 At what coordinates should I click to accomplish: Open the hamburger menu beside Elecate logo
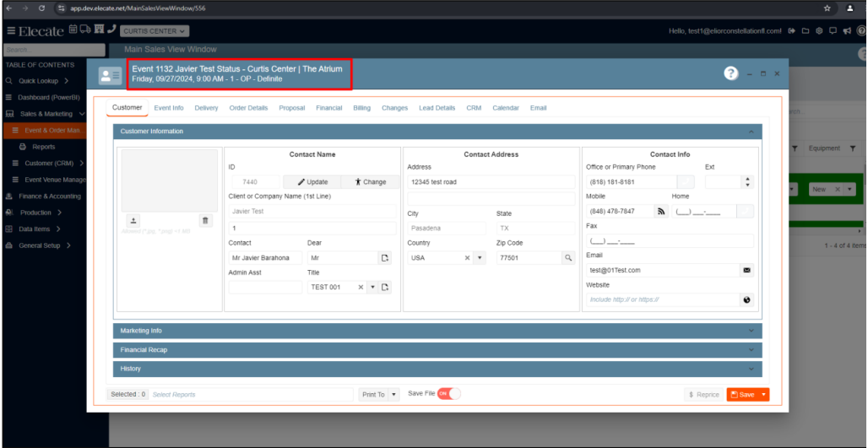point(11,30)
